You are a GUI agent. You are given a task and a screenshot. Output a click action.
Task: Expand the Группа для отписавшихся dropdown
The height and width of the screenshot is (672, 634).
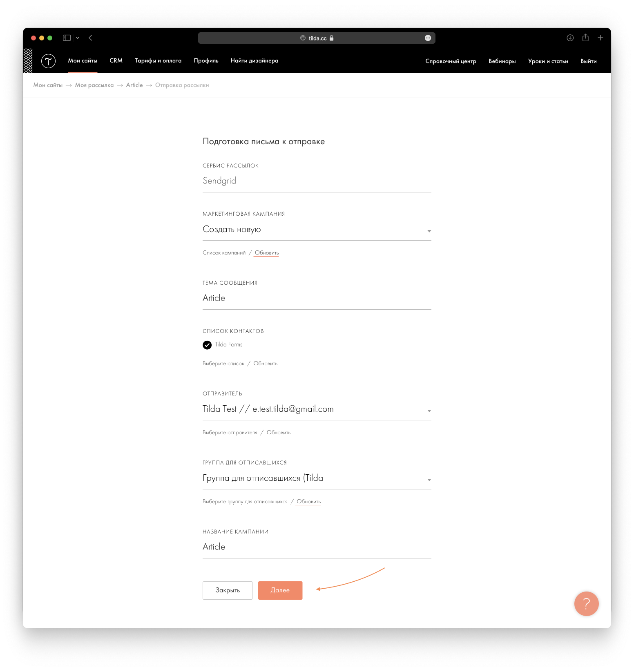coord(317,478)
